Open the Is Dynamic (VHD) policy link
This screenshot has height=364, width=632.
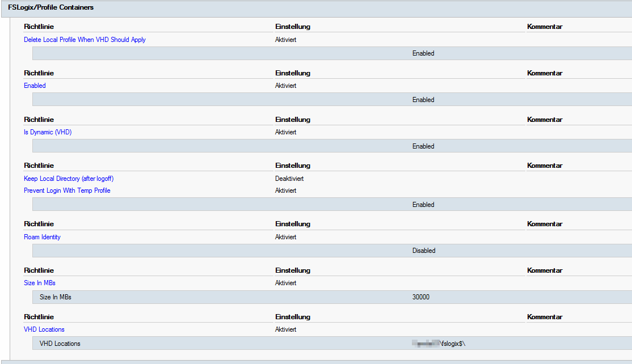click(48, 132)
